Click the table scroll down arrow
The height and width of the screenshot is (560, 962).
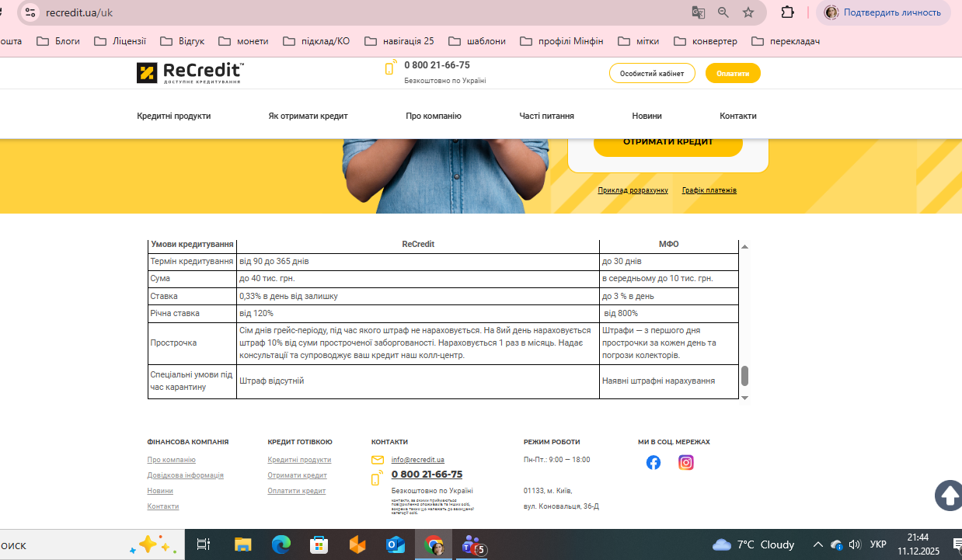click(744, 397)
